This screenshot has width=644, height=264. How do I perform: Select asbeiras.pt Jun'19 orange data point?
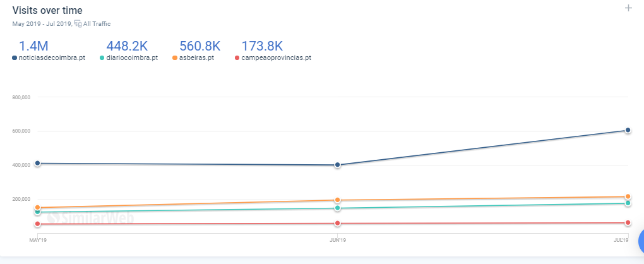click(338, 200)
